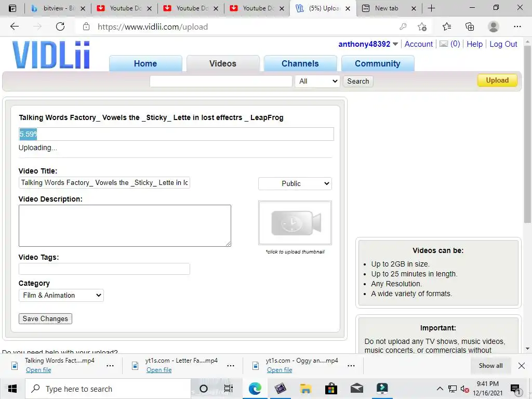Image resolution: width=532 pixels, height=399 pixels.
Task: Click the clock showing 9:41 PM
Action: [x=487, y=384]
